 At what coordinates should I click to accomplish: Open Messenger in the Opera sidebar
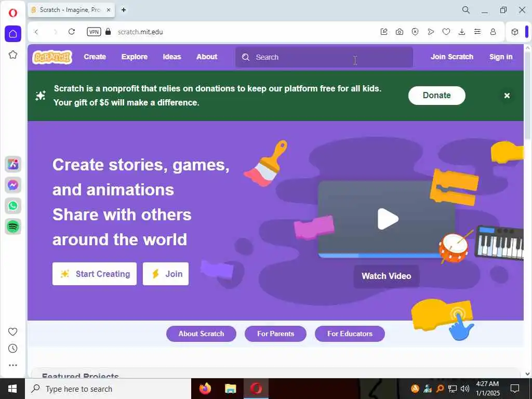[x=13, y=185]
